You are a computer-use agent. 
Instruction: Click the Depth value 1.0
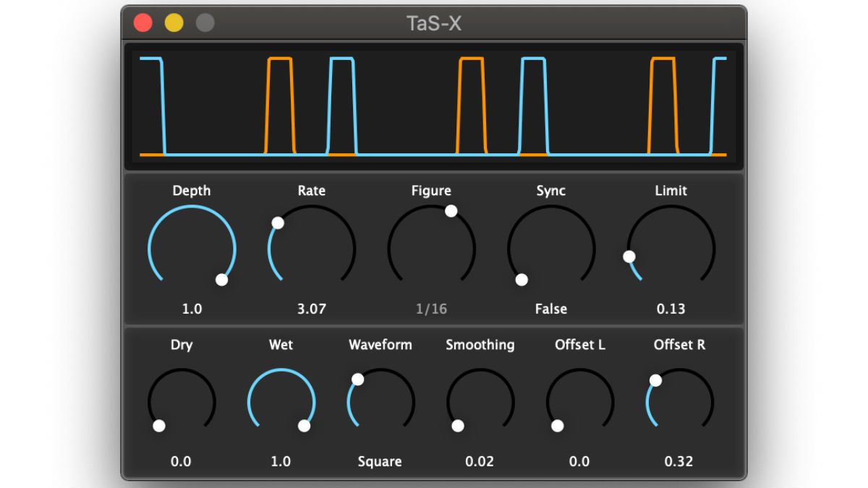(192, 309)
